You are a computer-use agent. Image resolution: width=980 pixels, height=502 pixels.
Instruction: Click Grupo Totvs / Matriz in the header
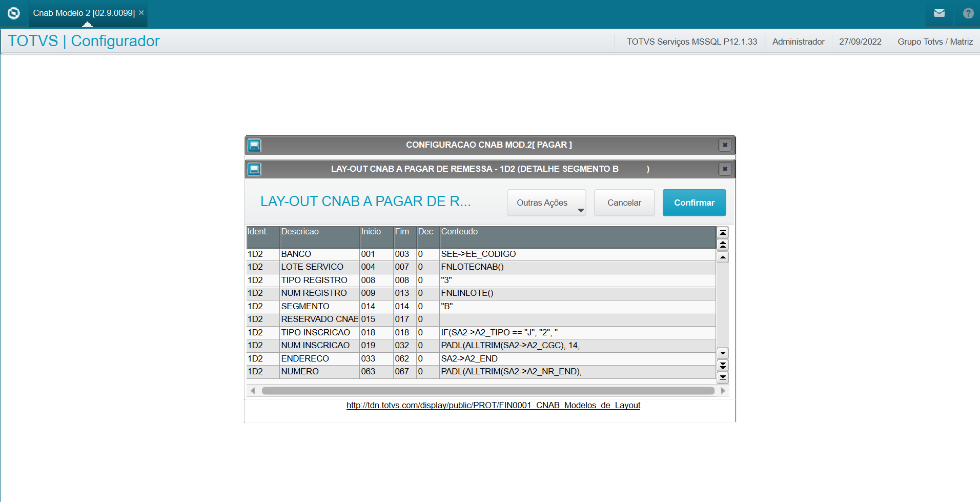coord(934,42)
